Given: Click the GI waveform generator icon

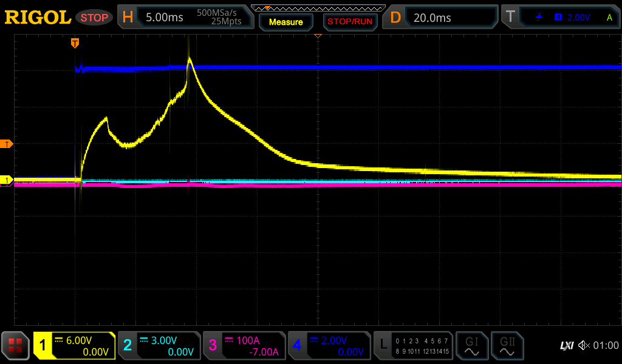Looking at the screenshot, I should (x=471, y=346).
